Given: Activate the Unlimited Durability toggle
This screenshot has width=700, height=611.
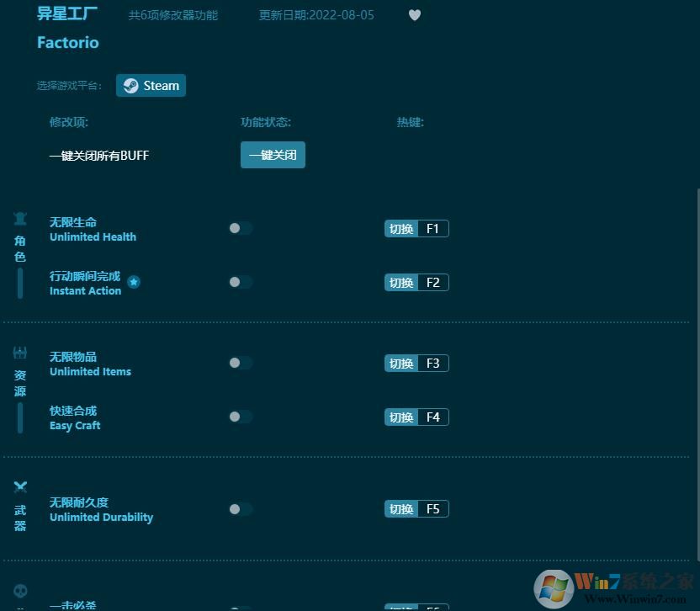Looking at the screenshot, I should point(241,508).
